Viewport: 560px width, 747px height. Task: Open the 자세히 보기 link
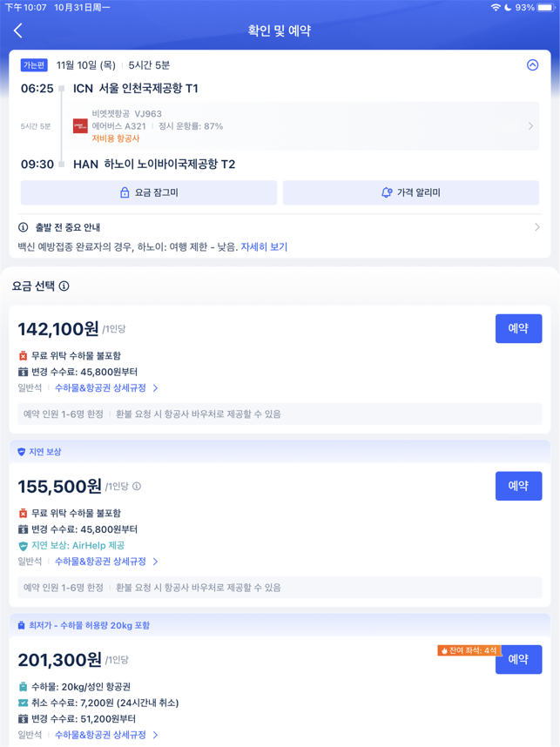(264, 246)
